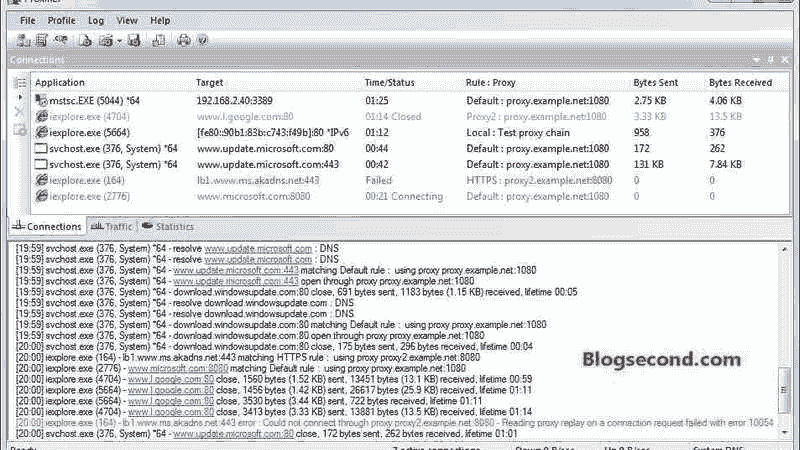Open the Name Resolution toolbar icon
800x450 pixels.
click(61, 40)
